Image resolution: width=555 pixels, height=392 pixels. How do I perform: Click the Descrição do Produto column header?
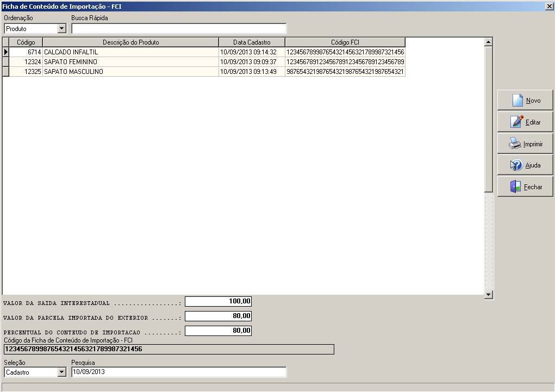click(130, 42)
